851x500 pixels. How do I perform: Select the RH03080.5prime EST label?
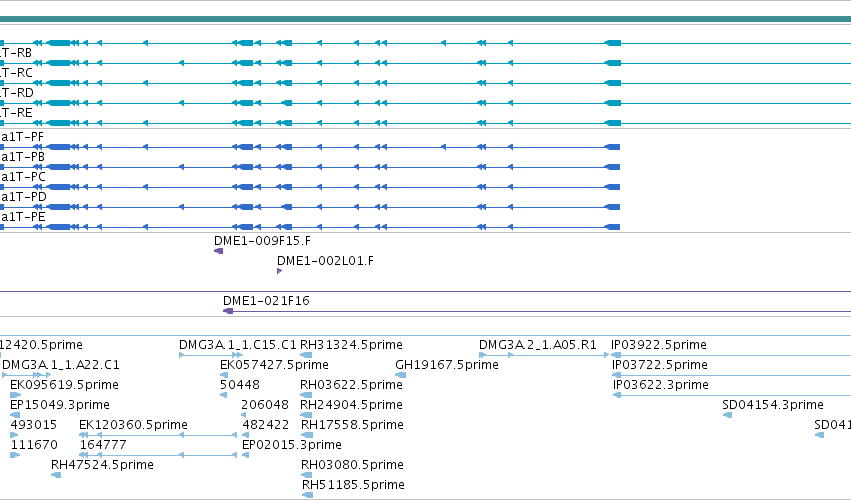coord(352,465)
